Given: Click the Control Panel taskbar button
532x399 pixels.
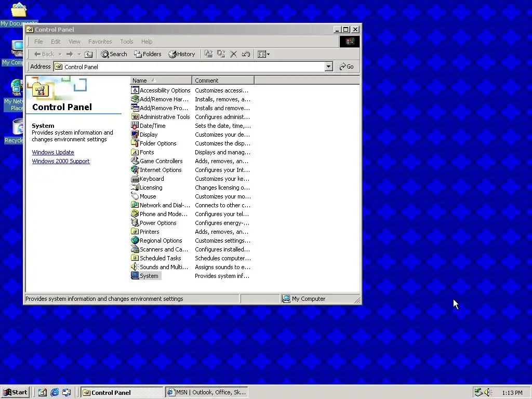Looking at the screenshot, I should pyautogui.click(x=122, y=392).
